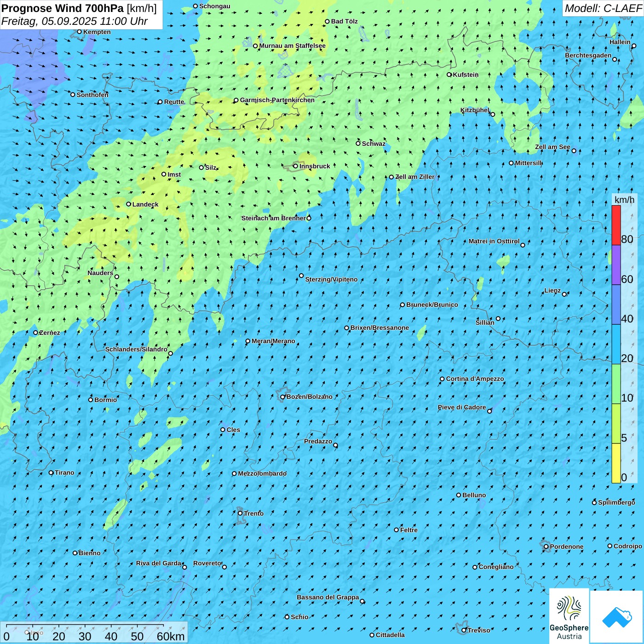Click the "Schlanders/Silandro" label

(136, 350)
